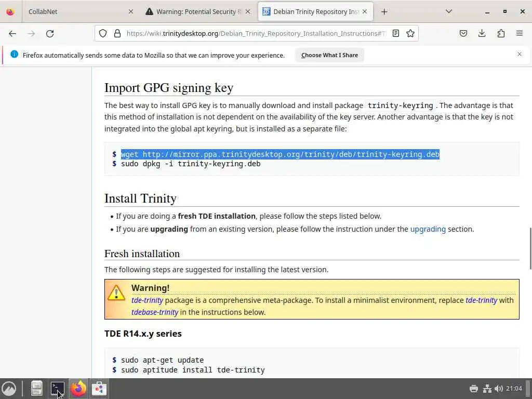
Task: Click the 21:04 taskbar clock
Action: click(x=514, y=389)
